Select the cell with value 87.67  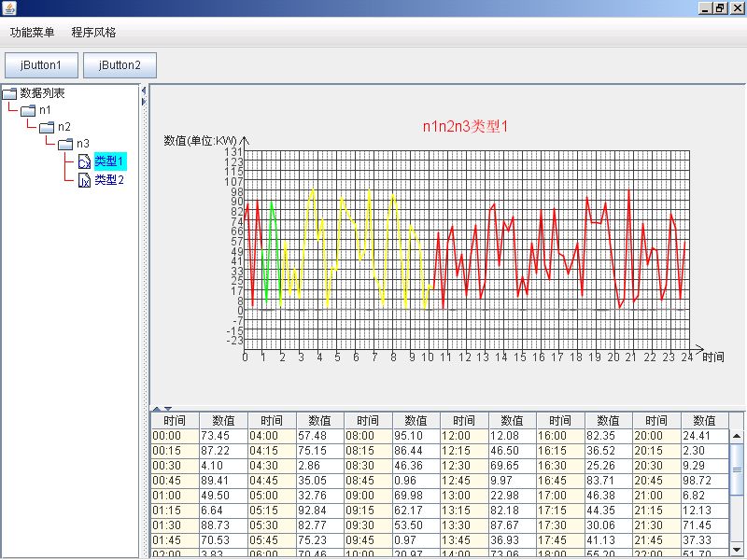(x=512, y=525)
